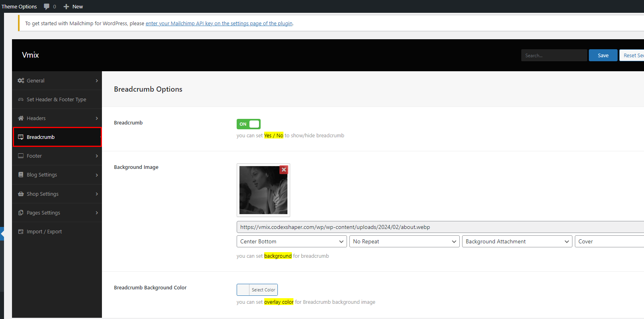Open the Mailchimp API key settings link
This screenshot has height=319, width=644.
pyautogui.click(x=219, y=24)
